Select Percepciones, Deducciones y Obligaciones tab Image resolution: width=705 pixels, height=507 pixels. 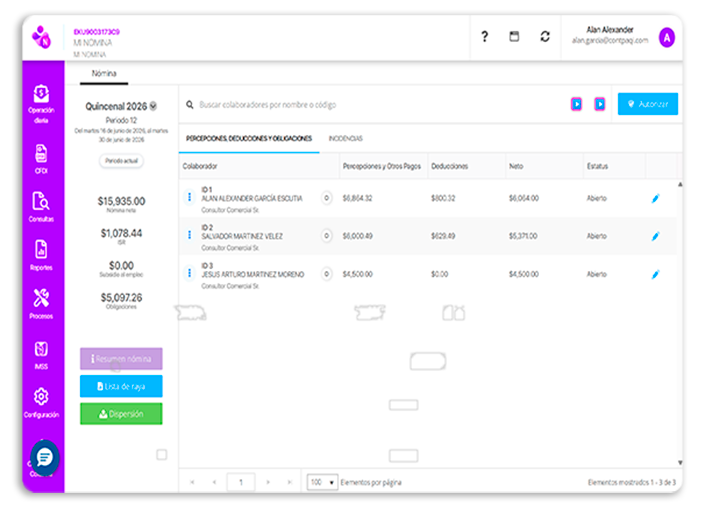pyautogui.click(x=249, y=138)
